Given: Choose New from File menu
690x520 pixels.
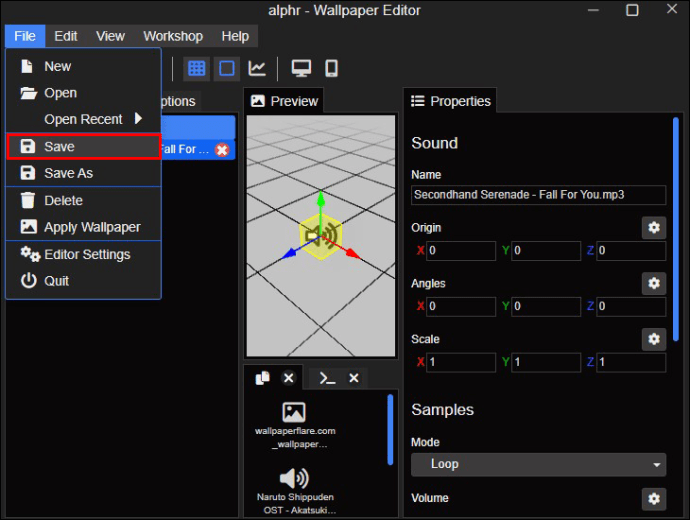Looking at the screenshot, I should [x=83, y=66].
